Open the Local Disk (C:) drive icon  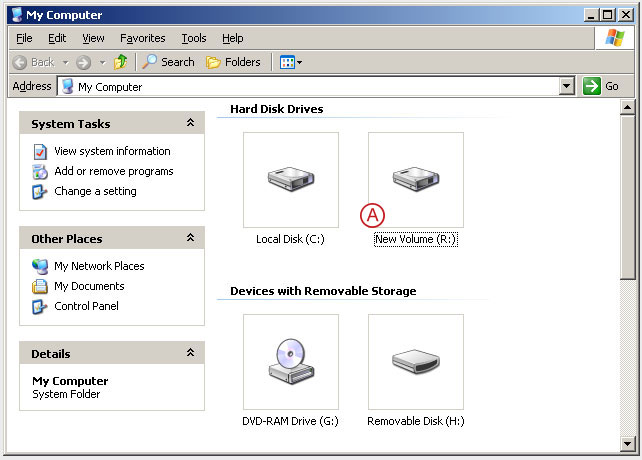click(x=290, y=180)
